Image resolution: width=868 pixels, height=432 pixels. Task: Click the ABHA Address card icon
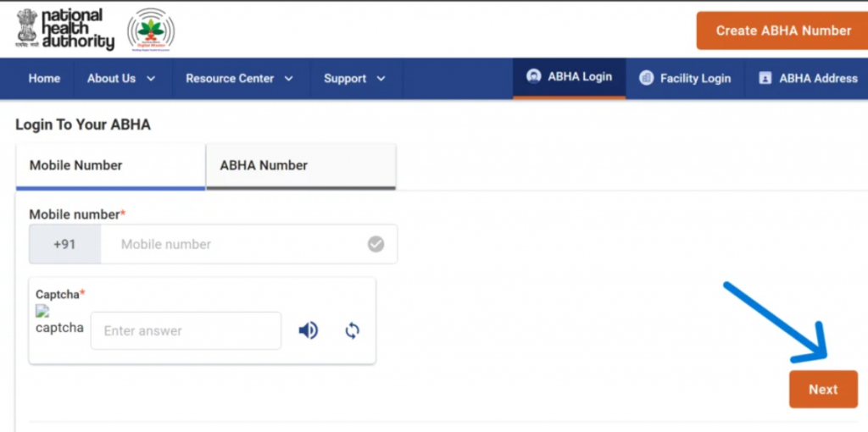click(x=765, y=78)
